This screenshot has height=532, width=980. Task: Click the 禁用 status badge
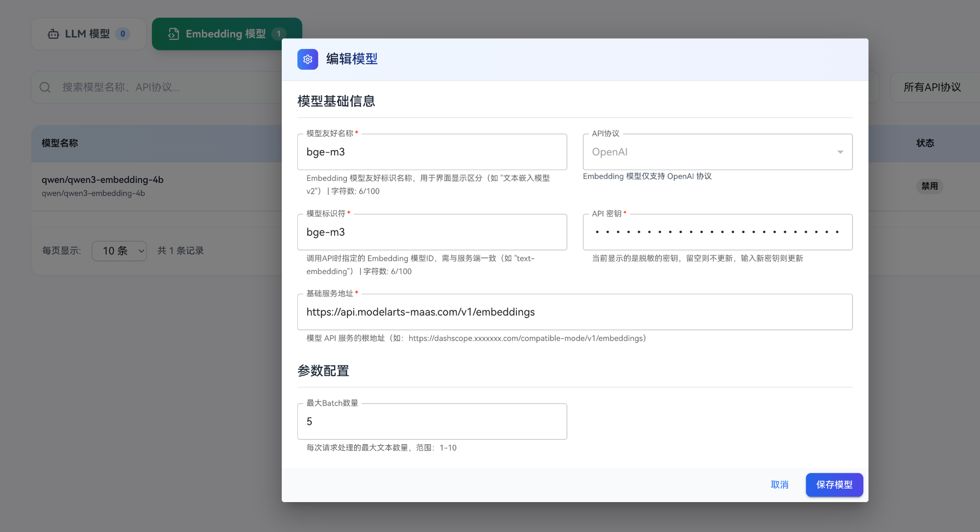(x=929, y=186)
